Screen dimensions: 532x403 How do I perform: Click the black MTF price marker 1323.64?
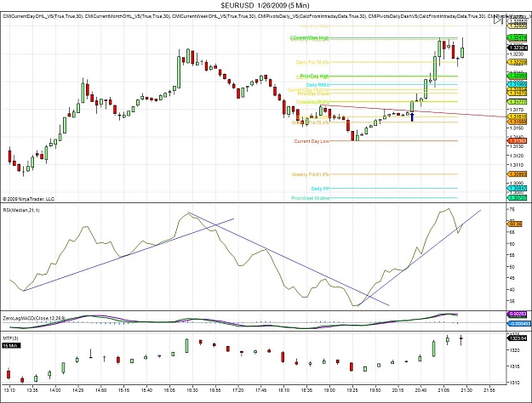(517, 338)
